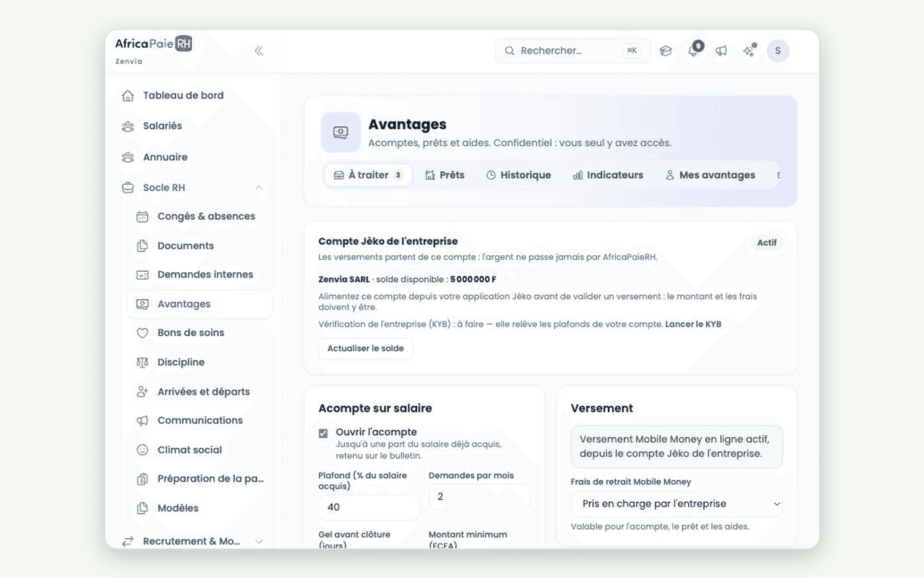Switch to the À traiter tab
This screenshot has height=578, width=924.
click(x=368, y=175)
